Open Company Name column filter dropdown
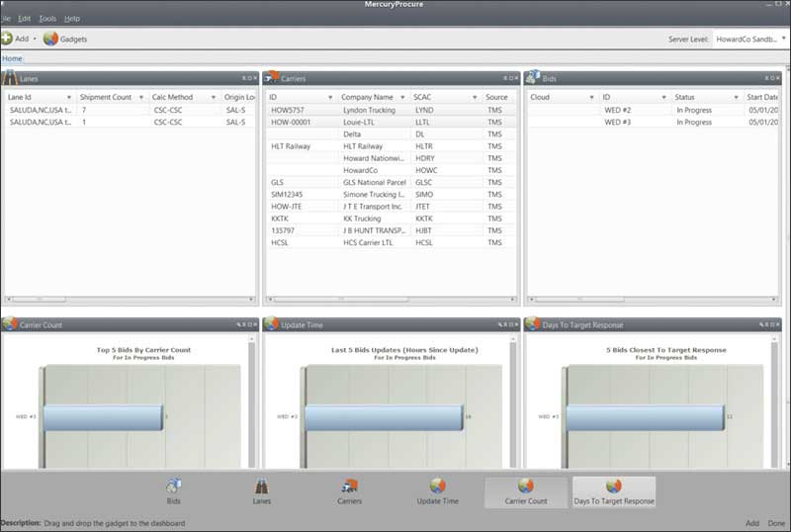 402,97
